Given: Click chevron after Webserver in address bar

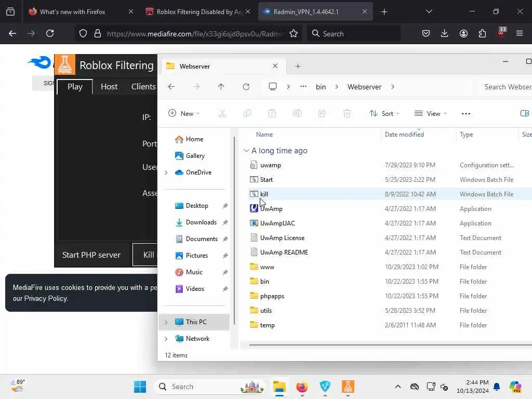Looking at the screenshot, I should click(393, 87).
